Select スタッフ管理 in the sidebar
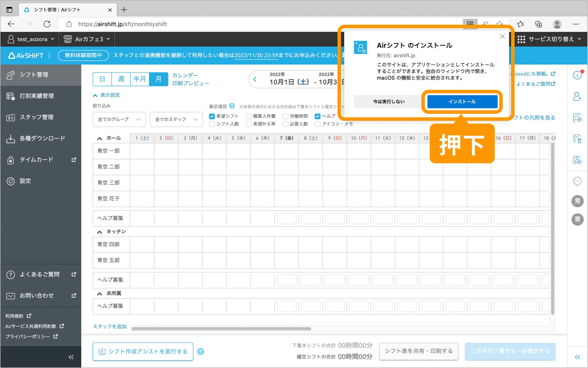588x368 pixels. 37,117
